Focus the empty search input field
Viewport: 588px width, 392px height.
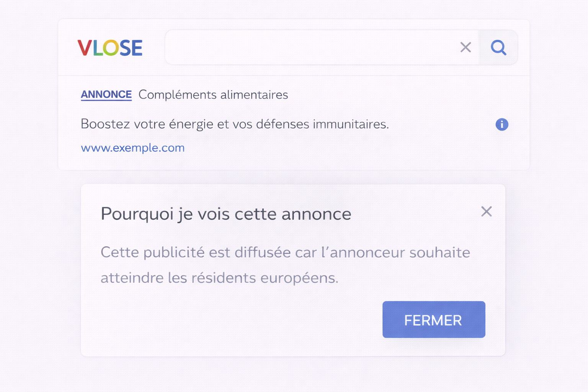click(x=310, y=47)
